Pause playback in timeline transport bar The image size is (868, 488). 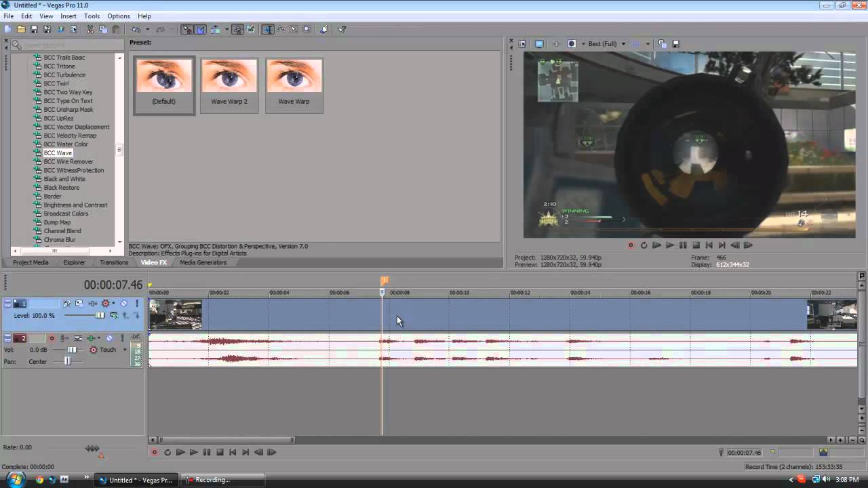pyautogui.click(x=207, y=452)
